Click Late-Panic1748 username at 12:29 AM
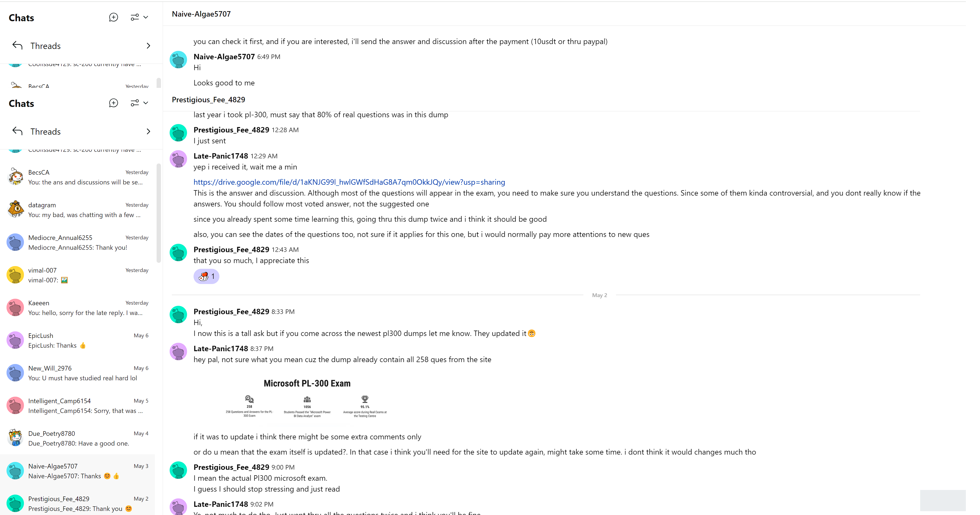 221,156
